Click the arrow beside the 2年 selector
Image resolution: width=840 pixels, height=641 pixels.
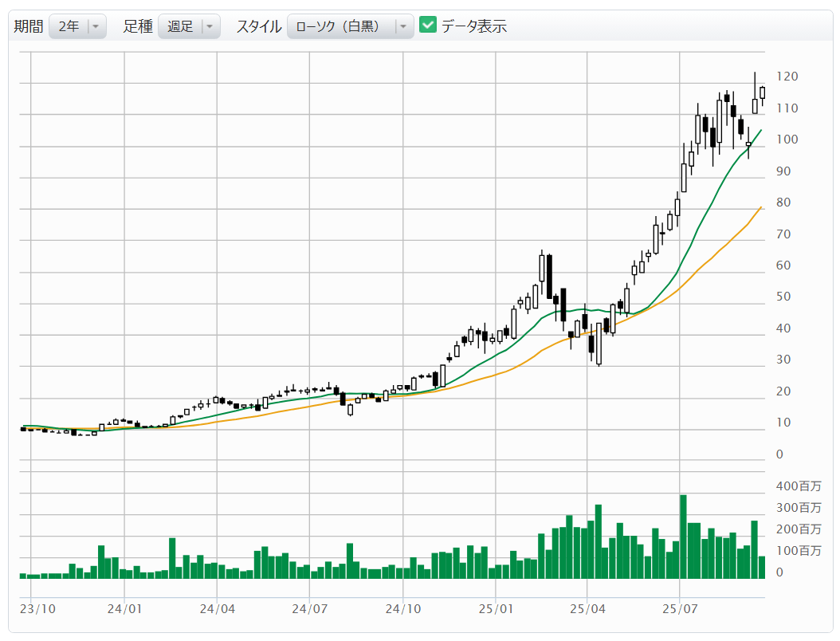96,26
